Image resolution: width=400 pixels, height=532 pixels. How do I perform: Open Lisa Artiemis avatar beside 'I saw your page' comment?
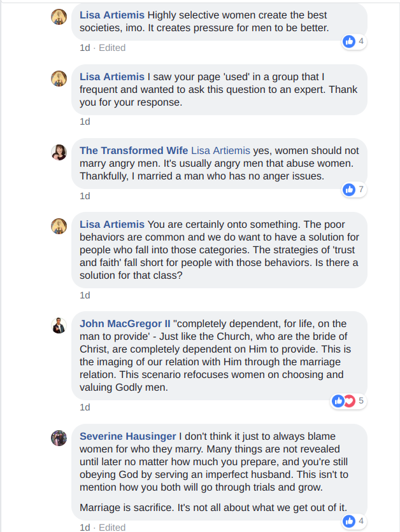pos(59,78)
